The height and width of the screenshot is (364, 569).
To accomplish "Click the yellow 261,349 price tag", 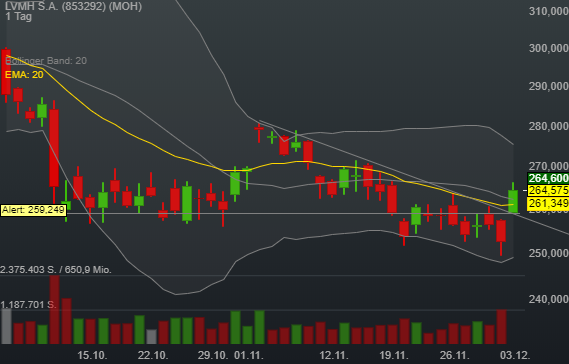I will click(548, 203).
